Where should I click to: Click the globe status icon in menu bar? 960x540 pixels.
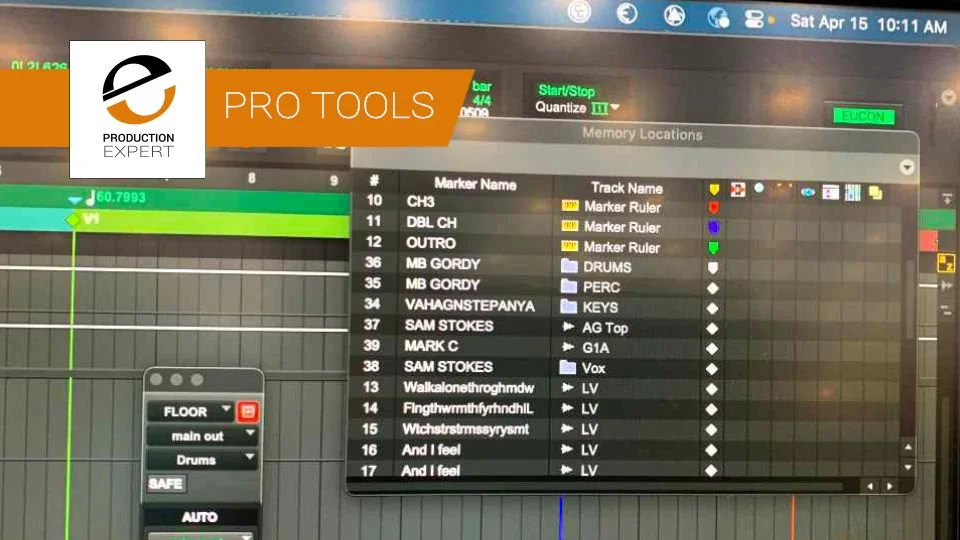coord(718,18)
